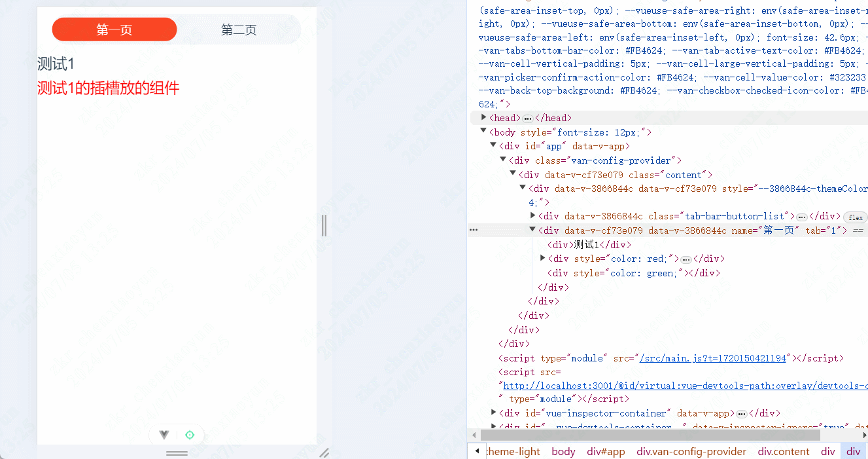Grab the viewport bottom-edge resize handle

point(177,453)
